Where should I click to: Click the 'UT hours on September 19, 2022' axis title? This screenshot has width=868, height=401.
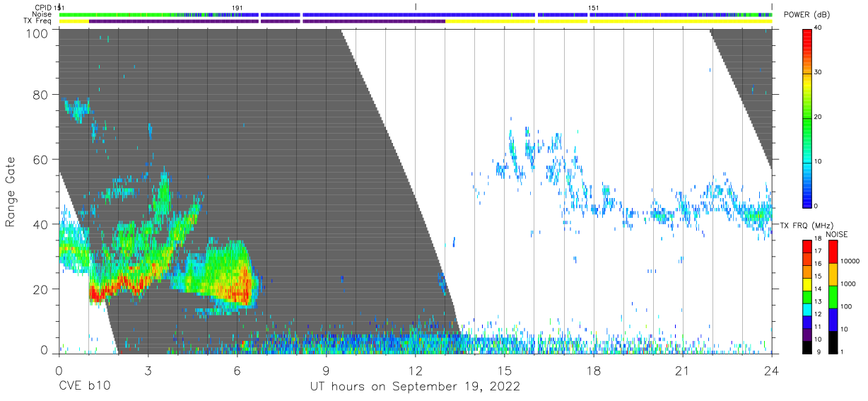click(x=415, y=387)
